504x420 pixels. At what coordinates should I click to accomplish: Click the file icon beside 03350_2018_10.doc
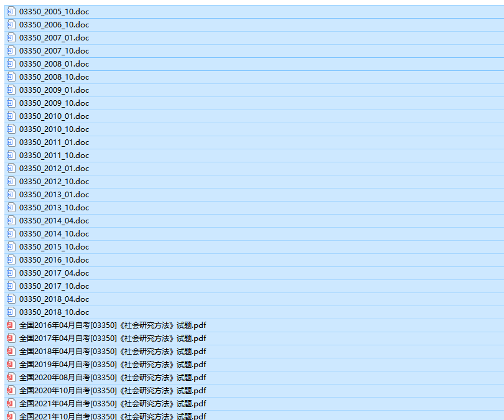pos(11,312)
